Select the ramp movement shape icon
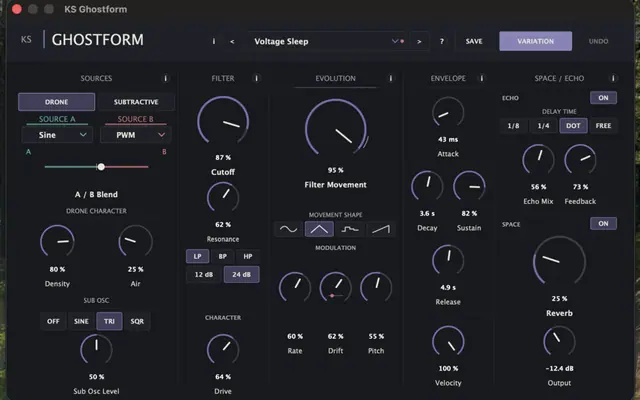The image size is (640, 400). point(380,229)
